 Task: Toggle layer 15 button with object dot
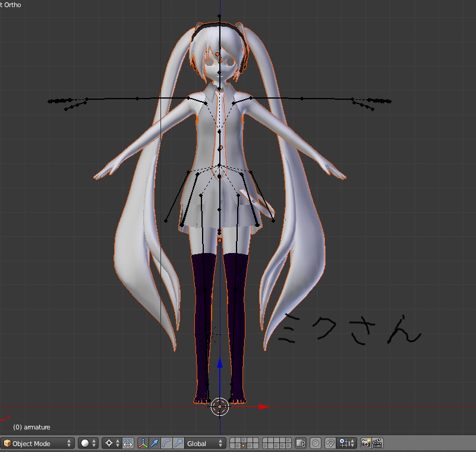click(x=288, y=440)
